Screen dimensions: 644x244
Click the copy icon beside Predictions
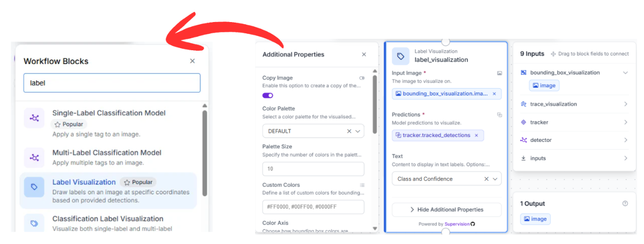(x=500, y=115)
